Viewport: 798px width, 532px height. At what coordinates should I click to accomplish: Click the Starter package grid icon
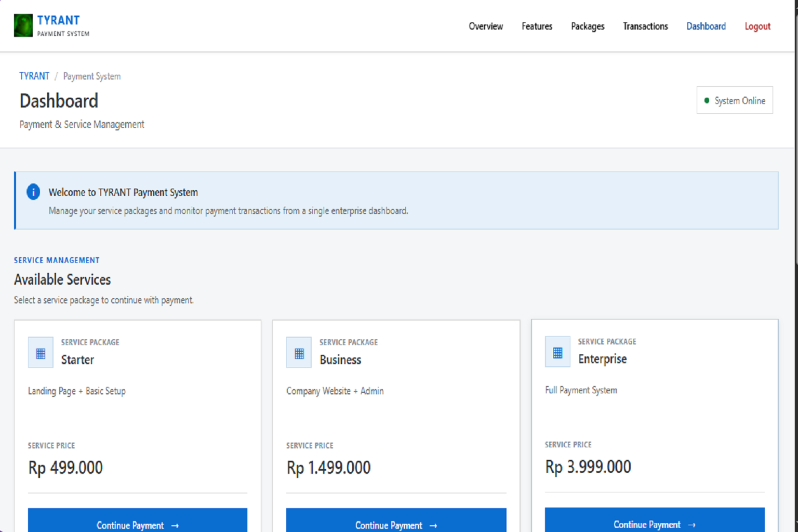[41, 353]
